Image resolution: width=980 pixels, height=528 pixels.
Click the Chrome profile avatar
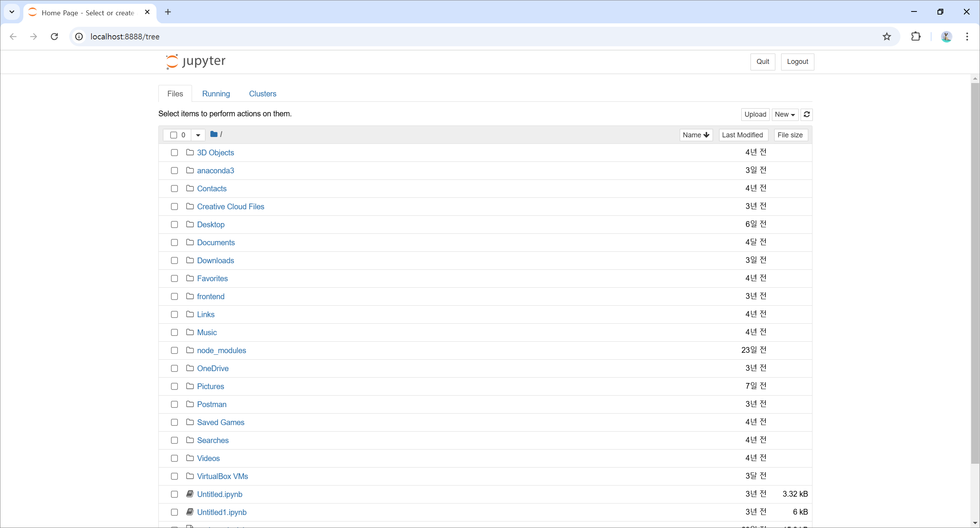(x=946, y=37)
